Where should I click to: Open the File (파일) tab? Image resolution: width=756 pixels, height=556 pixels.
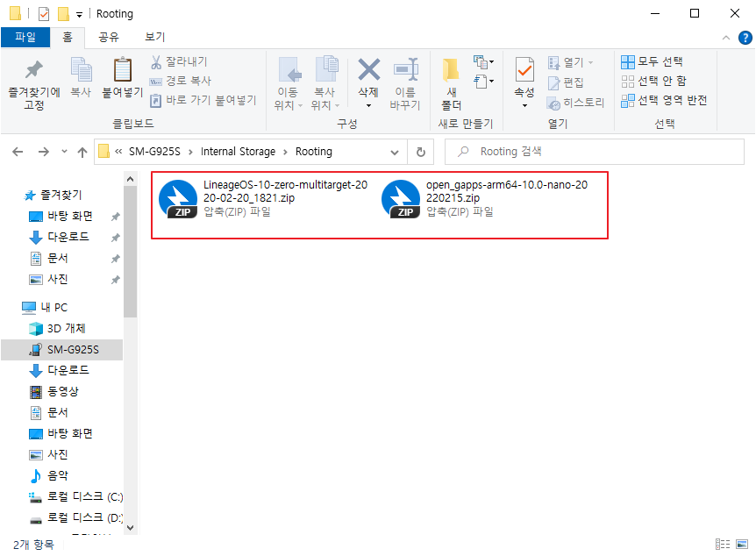coord(25,37)
